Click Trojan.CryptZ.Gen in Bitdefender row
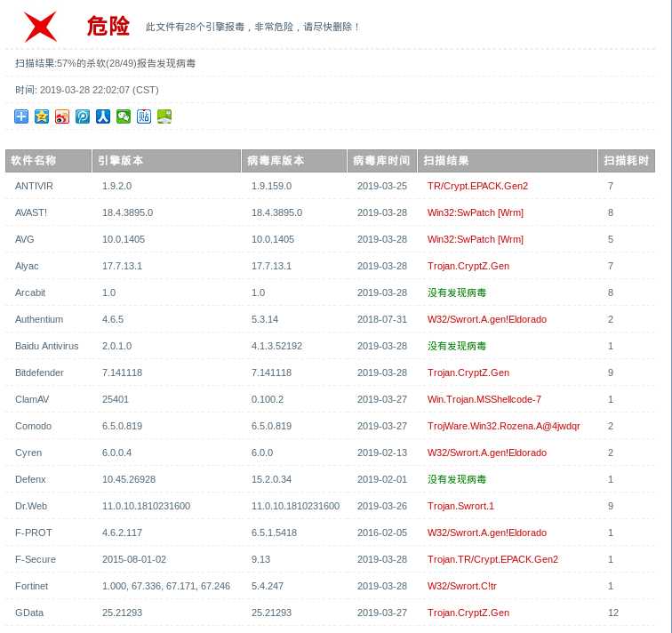This screenshot has height=633, width=672. click(468, 373)
